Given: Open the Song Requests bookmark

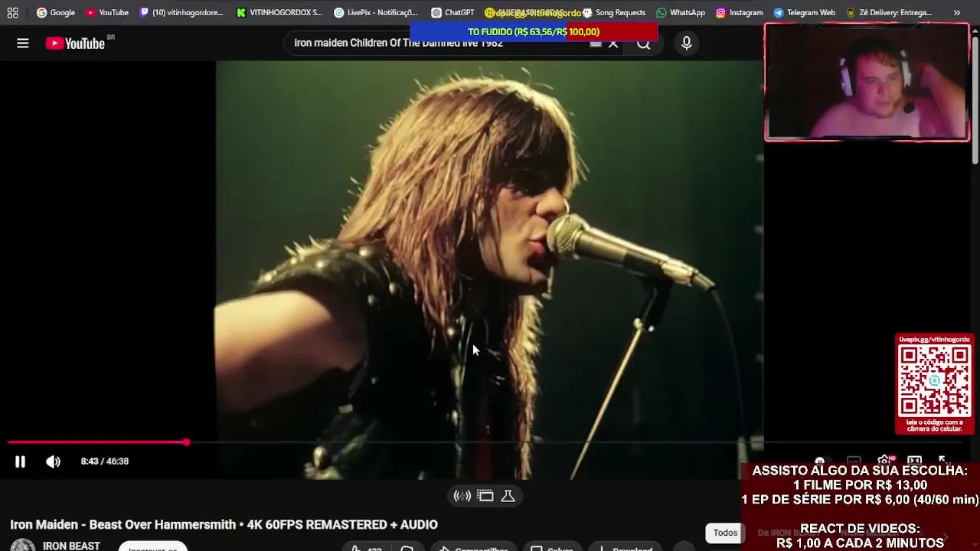Looking at the screenshot, I should [613, 12].
